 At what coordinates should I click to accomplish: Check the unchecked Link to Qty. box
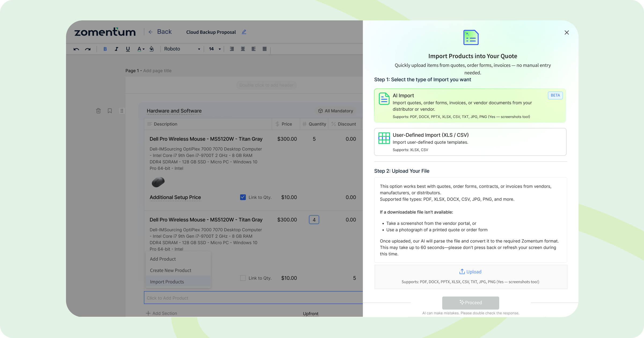(x=243, y=278)
